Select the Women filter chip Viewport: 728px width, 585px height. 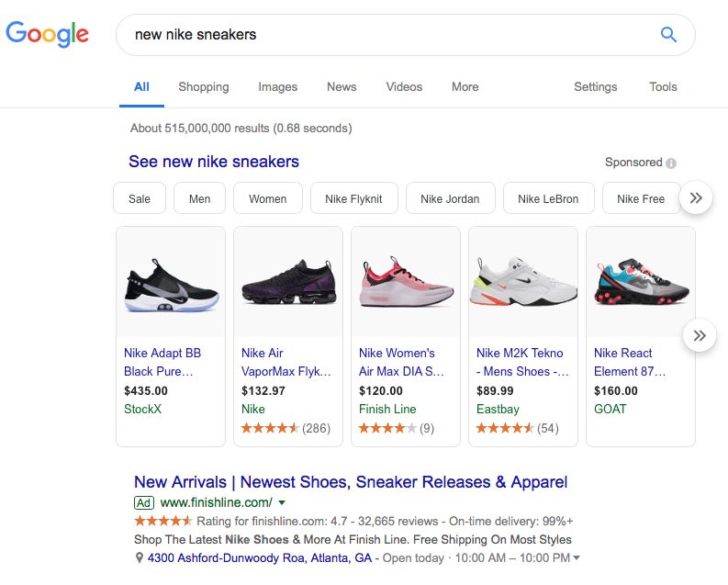[x=268, y=198]
